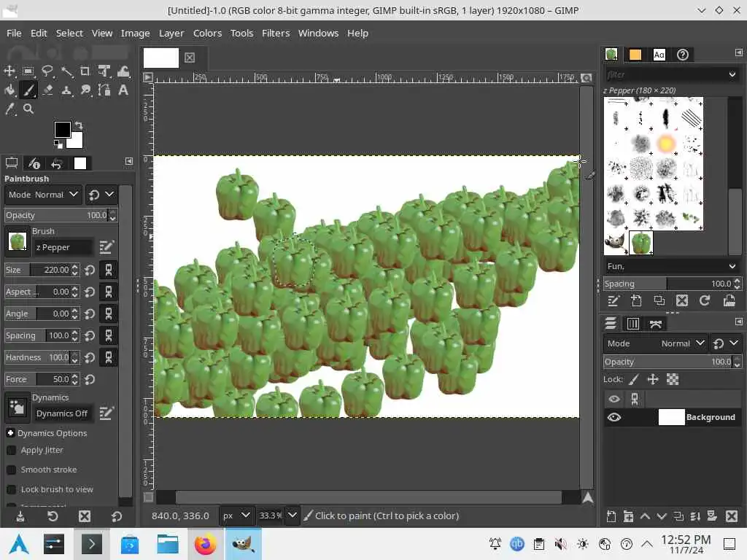Switch to the Patterns tab
Viewport: 747px width, 560px height.
point(635,55)
